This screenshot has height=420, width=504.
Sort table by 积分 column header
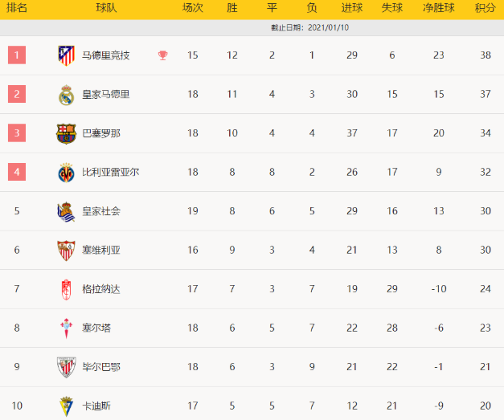pyautogui.click(x=485, y=8)
